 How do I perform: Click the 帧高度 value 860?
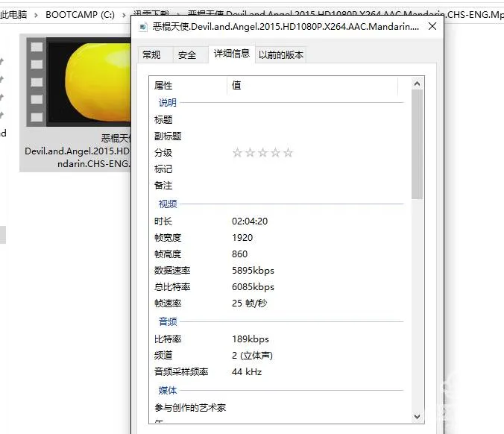(240, 254)
